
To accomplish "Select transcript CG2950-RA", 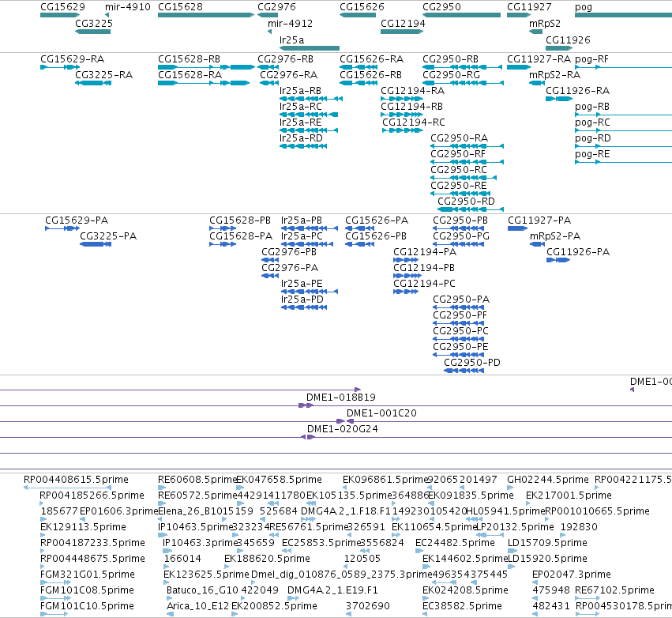I will click(x=467, y=146).
